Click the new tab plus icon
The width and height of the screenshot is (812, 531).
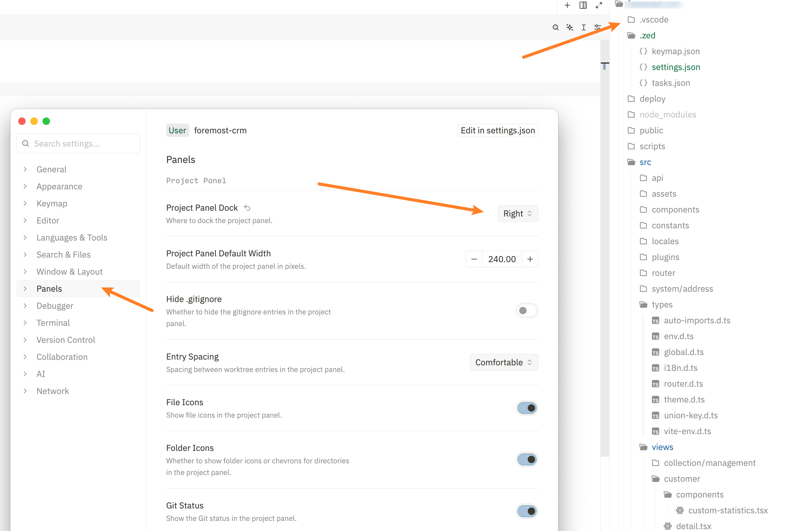click(567, 5)
